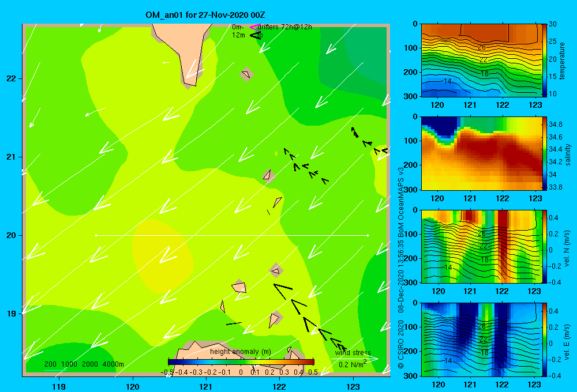The width and height of the screenshot is (577, 392).
Task: Click longitude label 122 below the main map
Action: [280, 386]
